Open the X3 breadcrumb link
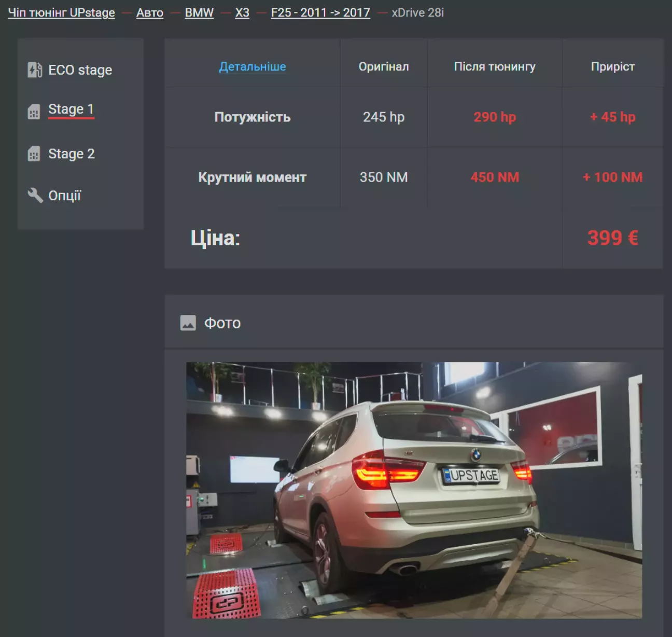 pos(242,12)
